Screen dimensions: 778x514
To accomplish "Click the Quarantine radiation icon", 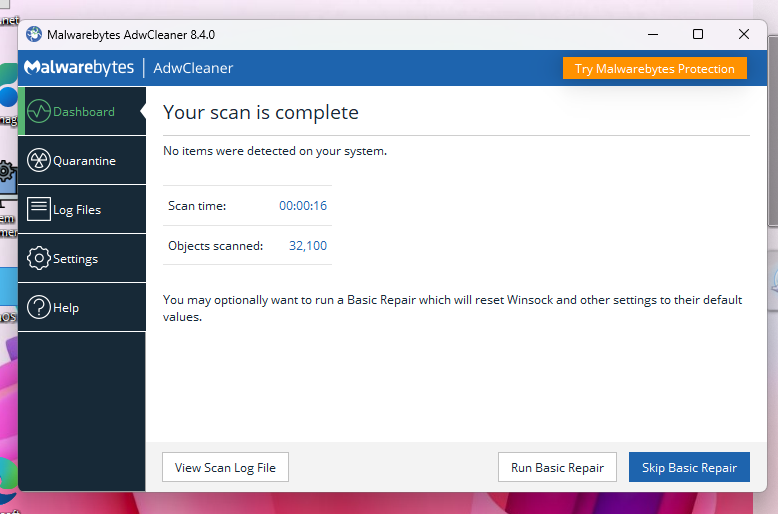I will click(39, 160).
